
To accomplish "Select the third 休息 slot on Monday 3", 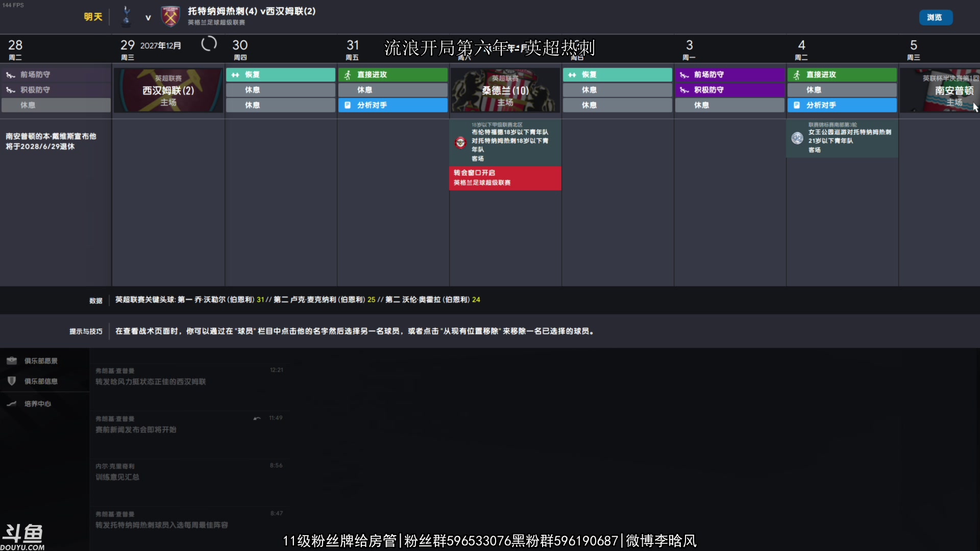I will click(730, 105).
